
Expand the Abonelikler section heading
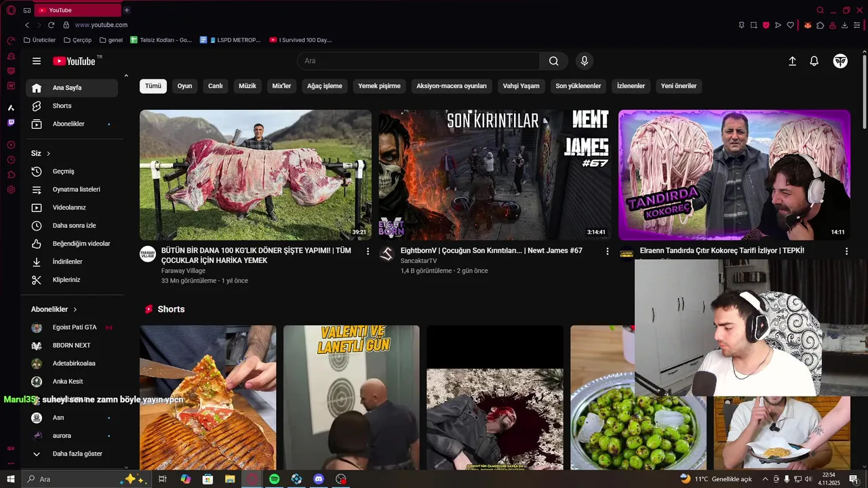pyautogui.click(x=54, y=309)
